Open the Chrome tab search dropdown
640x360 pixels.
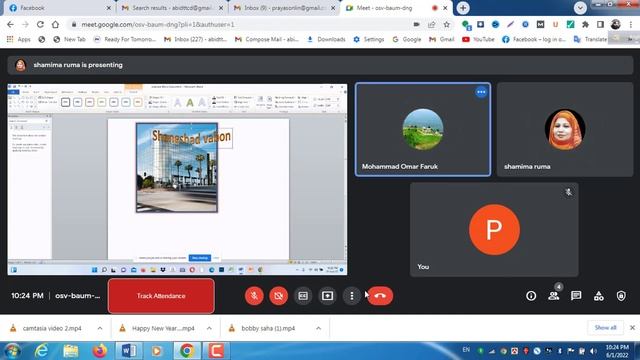[580, 8]
